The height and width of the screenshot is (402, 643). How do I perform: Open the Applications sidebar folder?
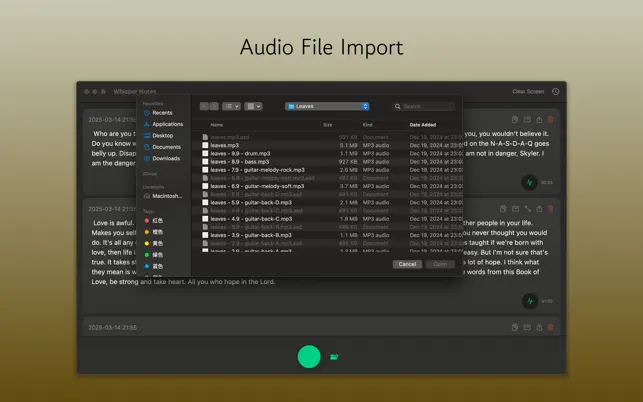point(166,124)
